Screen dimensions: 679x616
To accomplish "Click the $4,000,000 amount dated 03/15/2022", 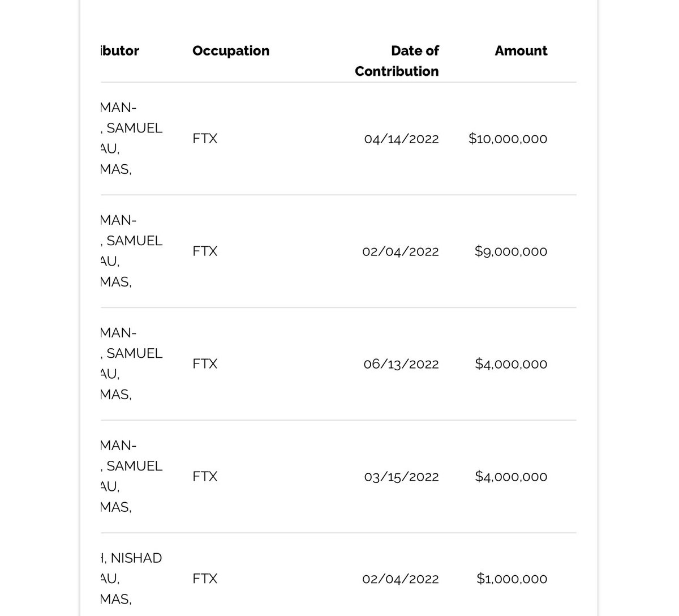I will [x=510, y=477].
